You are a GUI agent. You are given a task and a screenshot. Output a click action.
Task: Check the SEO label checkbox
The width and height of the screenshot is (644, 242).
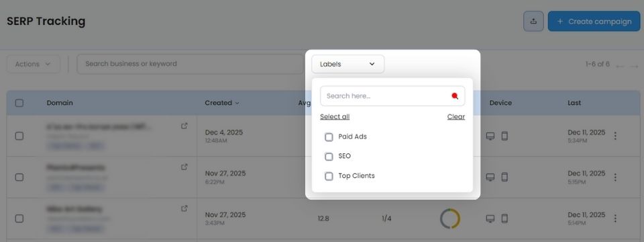[x=329, y=157]
